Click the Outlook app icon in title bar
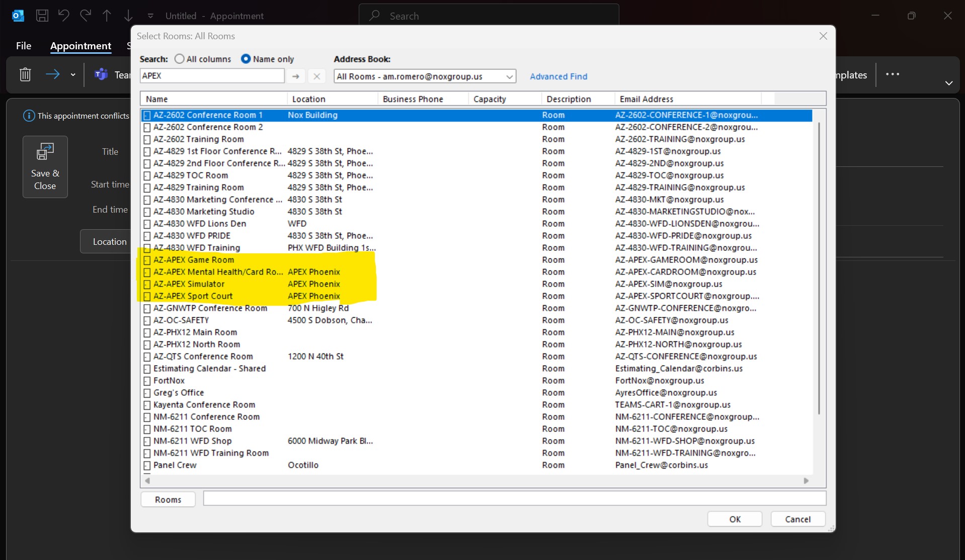The height and width of the screenshot is (560, 965). [18, 16]
